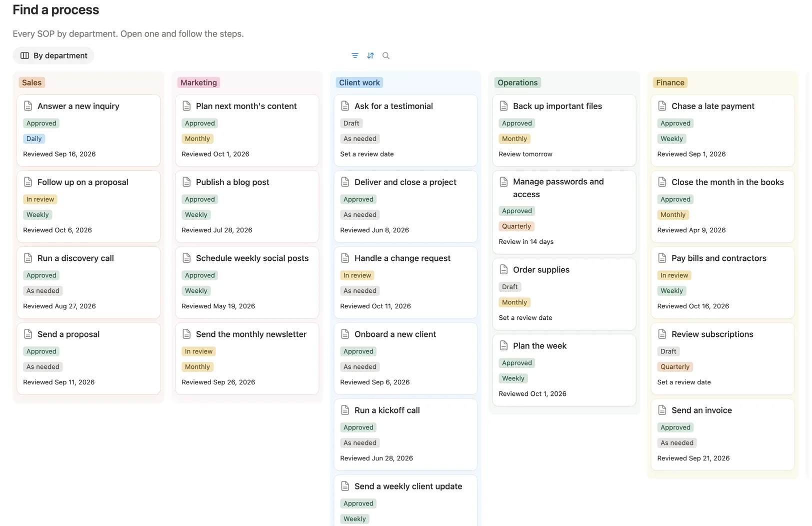Click "Reviewed Sep 21, 2026" text

pyautogui.click(x=693, y=458)
